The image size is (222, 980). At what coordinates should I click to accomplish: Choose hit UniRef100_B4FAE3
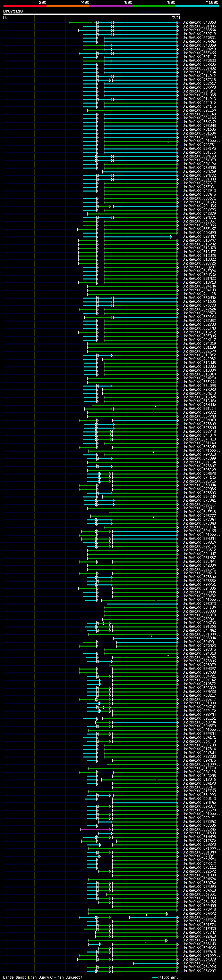coord(199,439)
